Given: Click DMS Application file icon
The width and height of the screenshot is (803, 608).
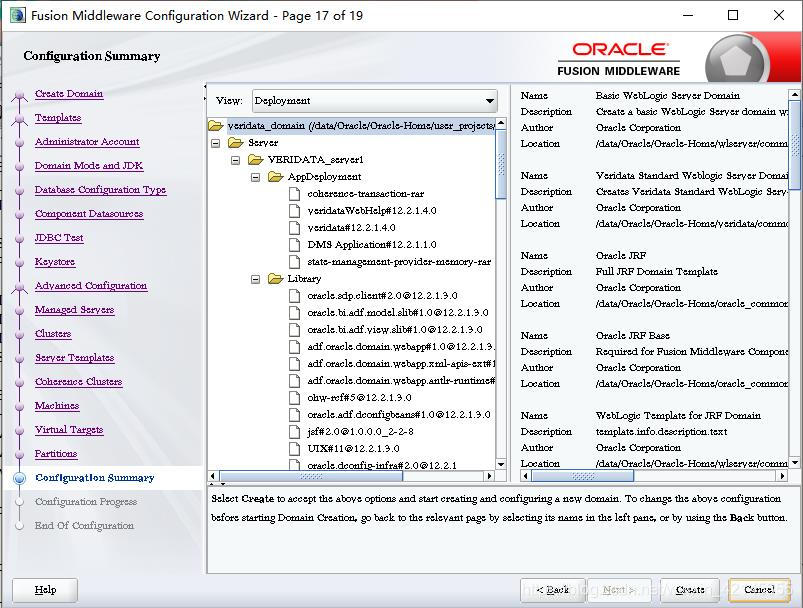Looking at the screenshot, I should (x=294, y=244).
